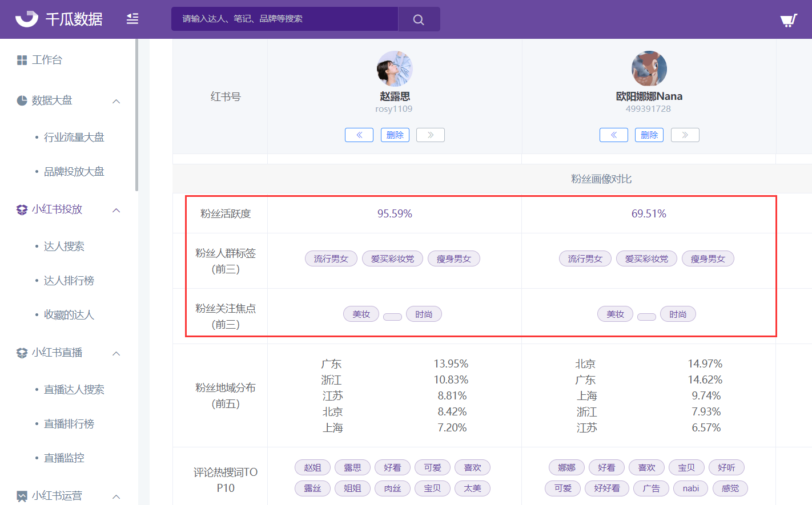Screen dimensions: 812x505
Task: Click 赵露思's 时尚 focus tag
Action: pos(424,314)
